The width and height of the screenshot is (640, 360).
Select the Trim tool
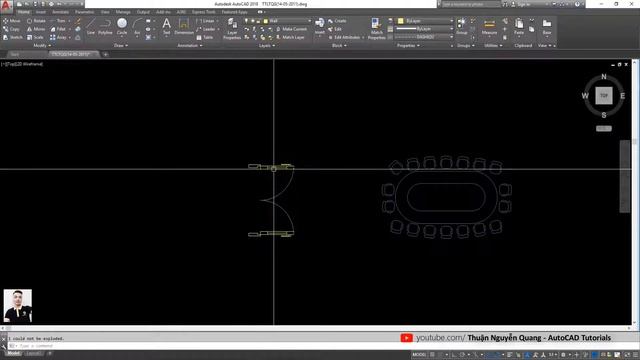point(58,21)
